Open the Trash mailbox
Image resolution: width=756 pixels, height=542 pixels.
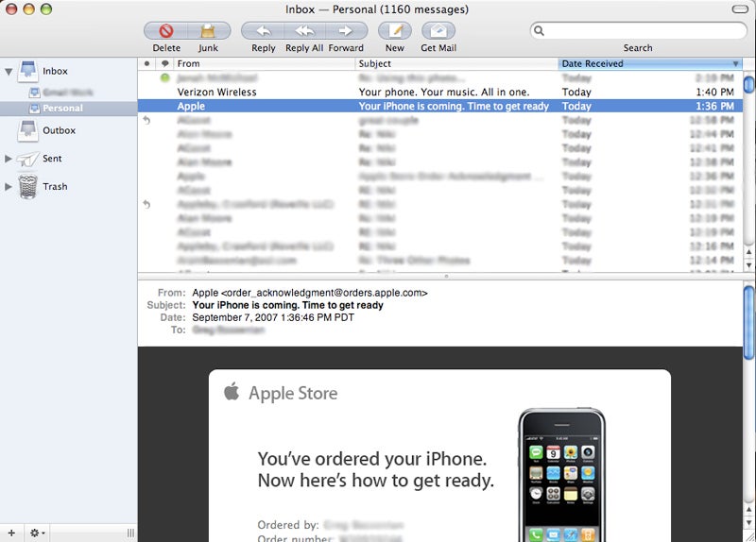55,186
